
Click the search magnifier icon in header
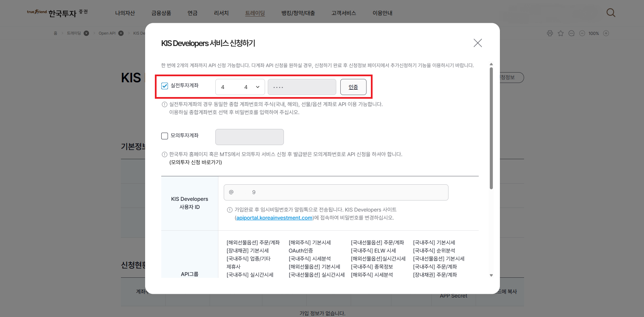pyautogui.click(x=611, y=13)
